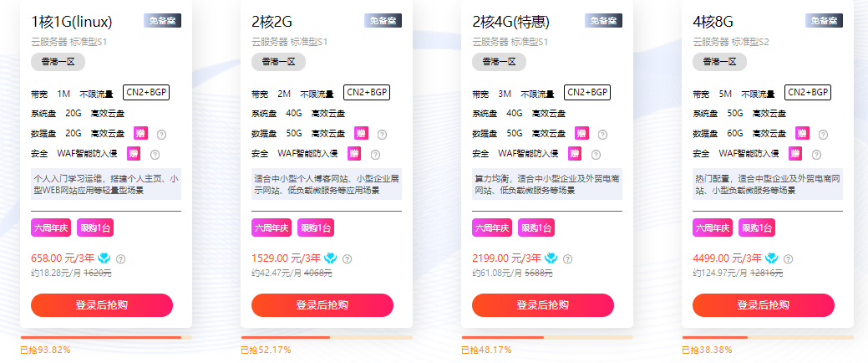The image size is (868, 363).
Task: Click 登录后抢购 button on 2核4G(特惠) plan
Action: click(543, 305)
